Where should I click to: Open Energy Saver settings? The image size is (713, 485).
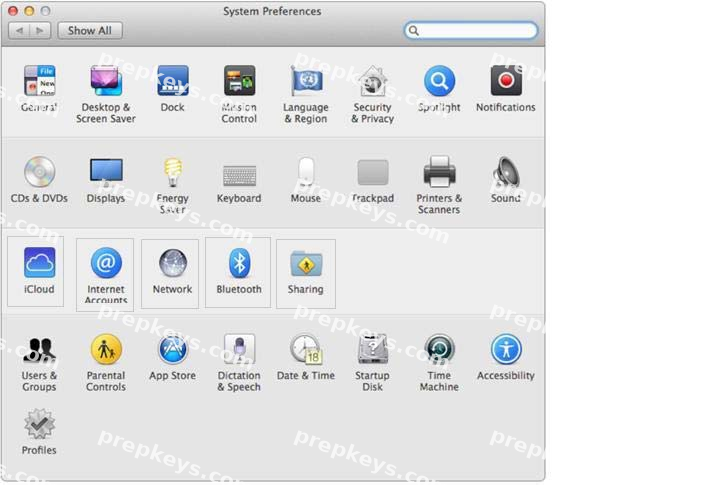(x=172, y=185)
